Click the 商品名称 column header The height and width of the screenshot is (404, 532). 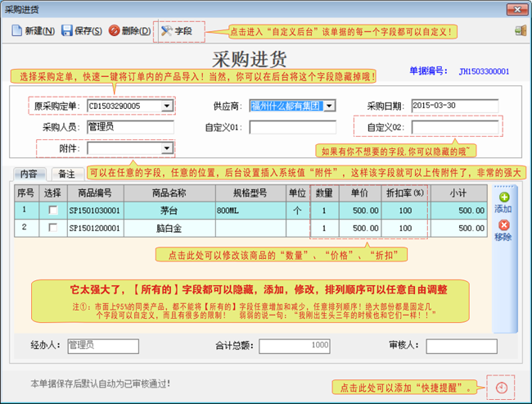[169, 193]
